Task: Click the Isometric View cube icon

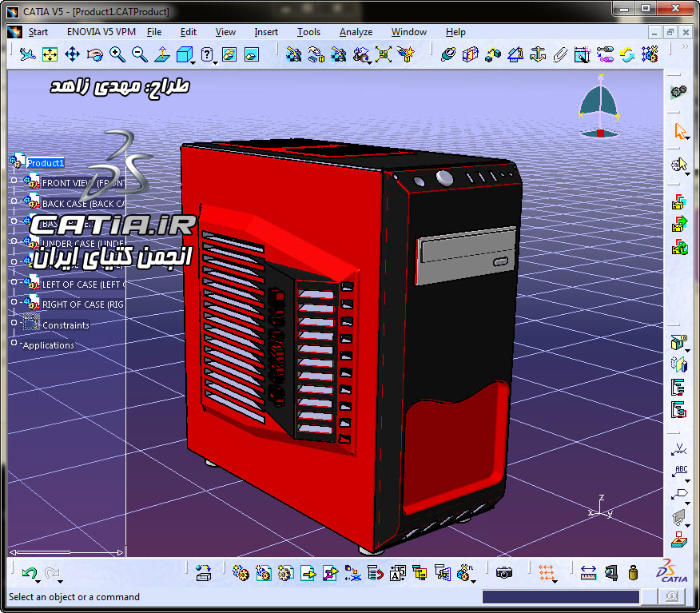Action: [x=184, y=54]
